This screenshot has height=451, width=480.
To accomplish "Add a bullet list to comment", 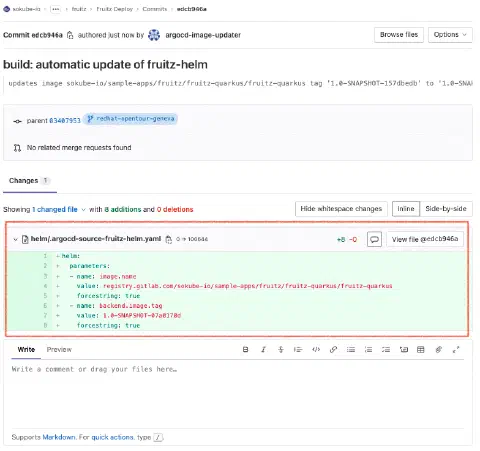I will (x=351, y=349).
